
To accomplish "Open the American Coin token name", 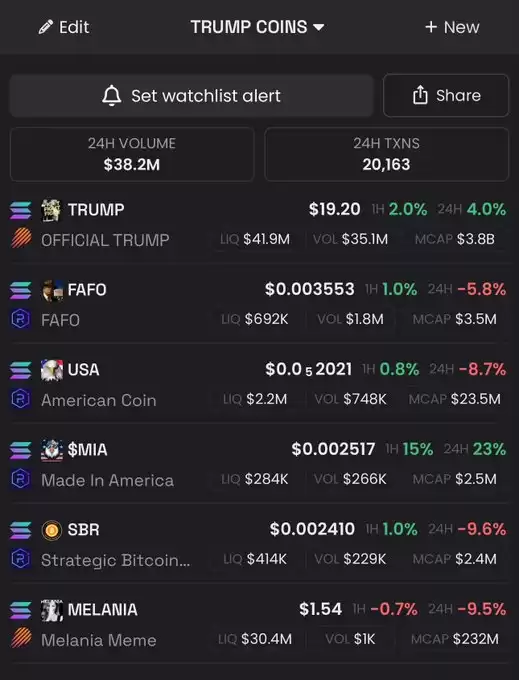I will pyautogui.click(x=99, y=400).
